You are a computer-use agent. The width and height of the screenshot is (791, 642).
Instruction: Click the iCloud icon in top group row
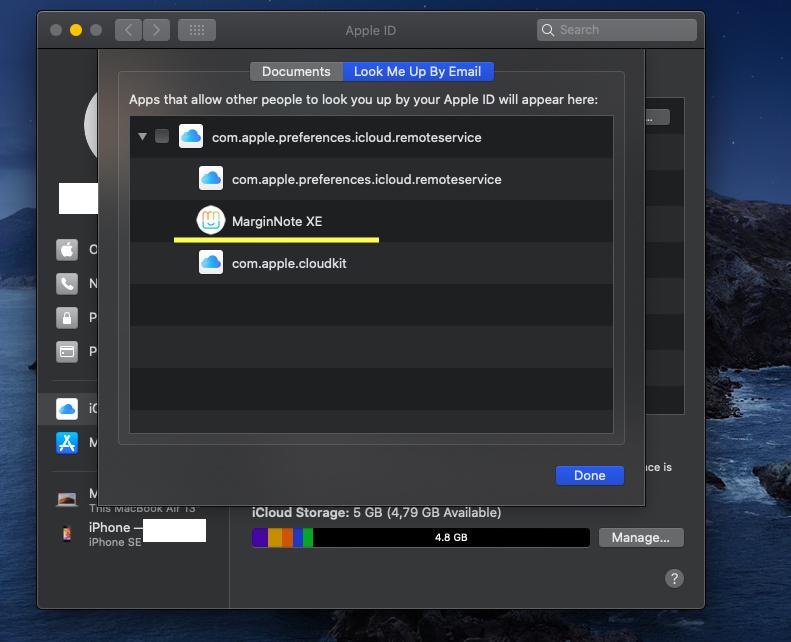[x=191, y=136]
